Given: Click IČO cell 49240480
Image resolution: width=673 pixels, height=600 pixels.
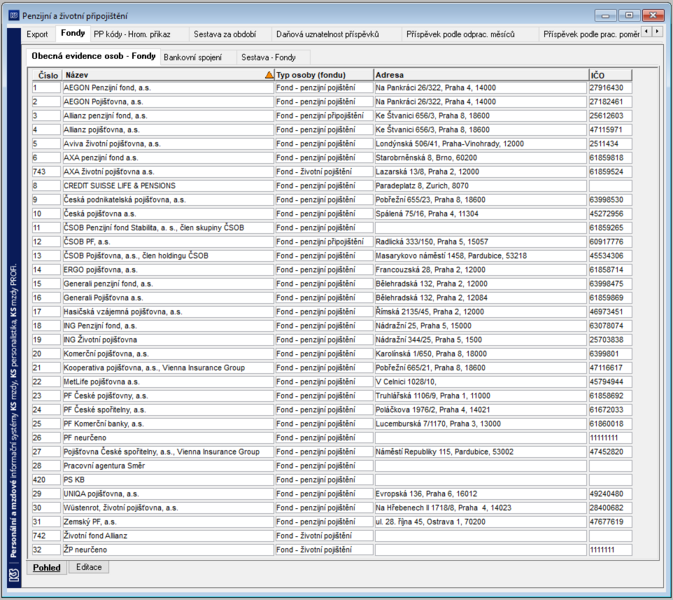Looking at the screenshot, I should [610, 494].
